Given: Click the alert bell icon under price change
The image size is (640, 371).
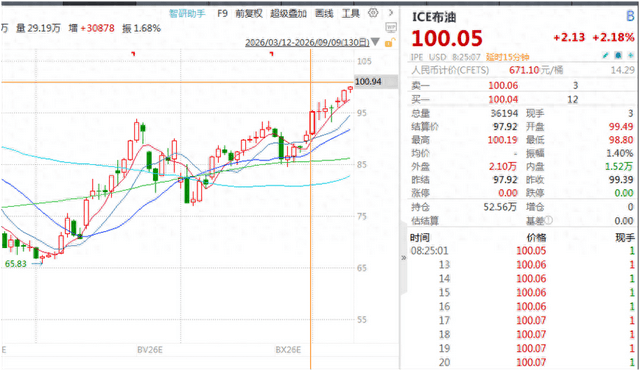Looking at the screenshot, I should [x=618, y=55].
